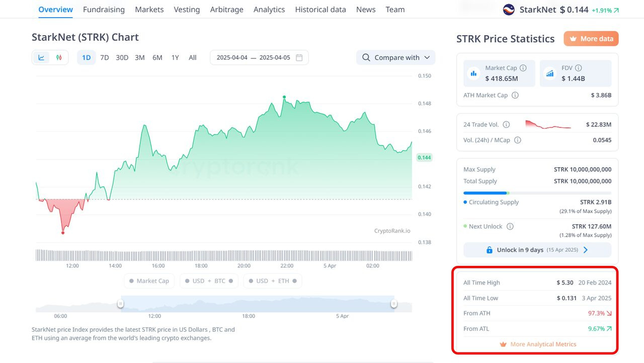Click info icon next to Market Cap
Image resolution: width=644 pixels, height=363 pixels.
pos(523,68)
